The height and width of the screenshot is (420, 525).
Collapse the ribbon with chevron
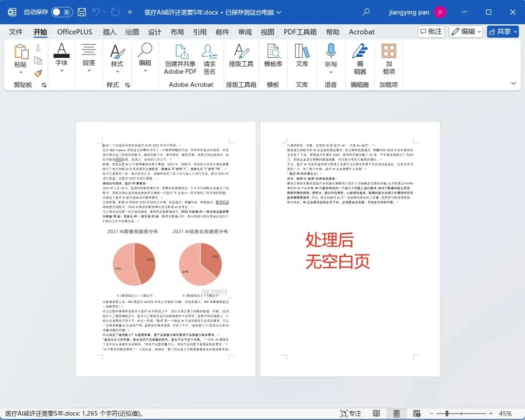514,84
